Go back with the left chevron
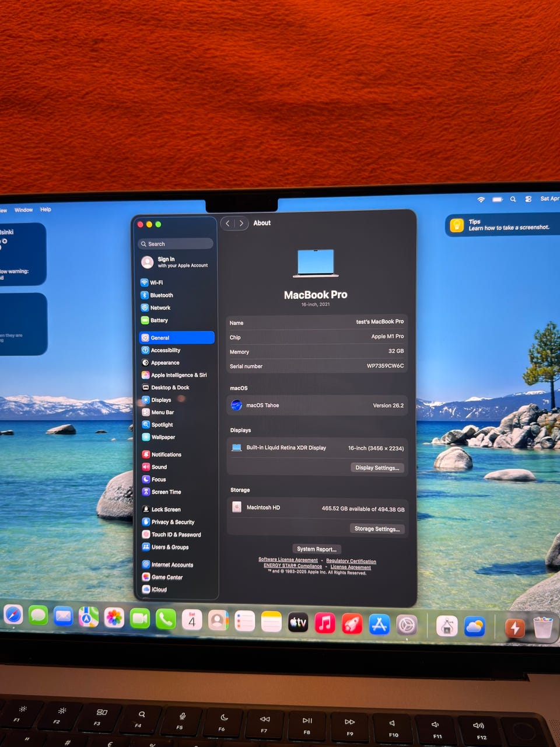 point(228,224)
